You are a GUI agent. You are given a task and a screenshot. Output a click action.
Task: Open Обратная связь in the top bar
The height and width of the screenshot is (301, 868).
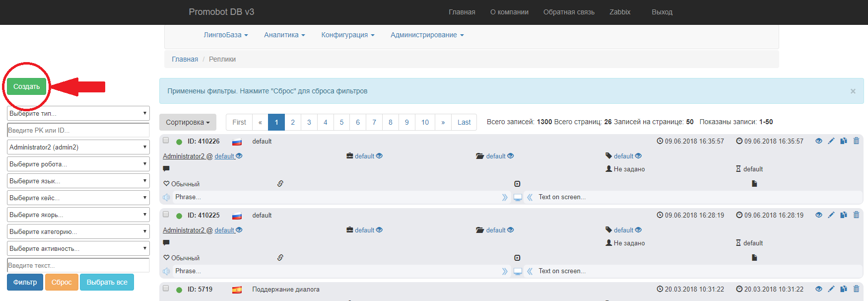click(569, 12)
